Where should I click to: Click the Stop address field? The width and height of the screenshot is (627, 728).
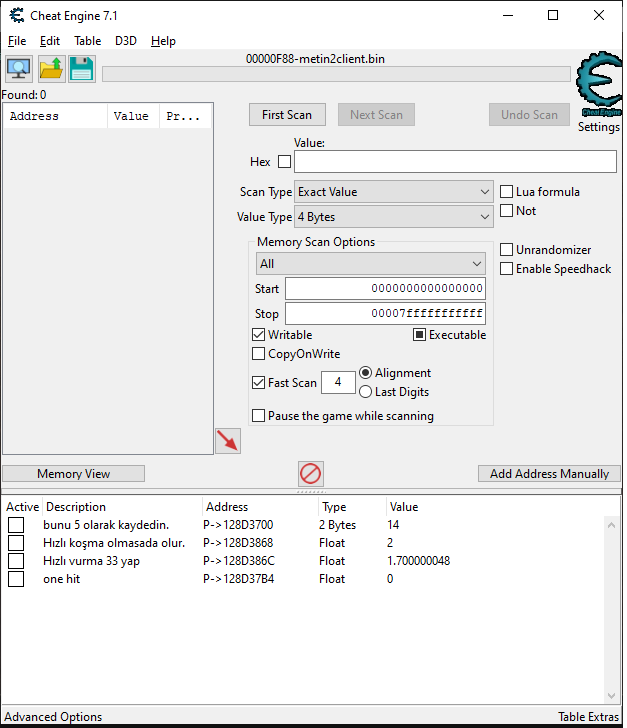click(x=385, y=313)
